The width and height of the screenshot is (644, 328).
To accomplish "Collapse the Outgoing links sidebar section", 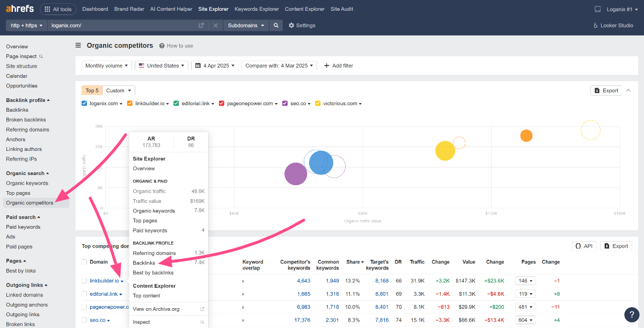I will pyautogui.click(x=27, y=285).
